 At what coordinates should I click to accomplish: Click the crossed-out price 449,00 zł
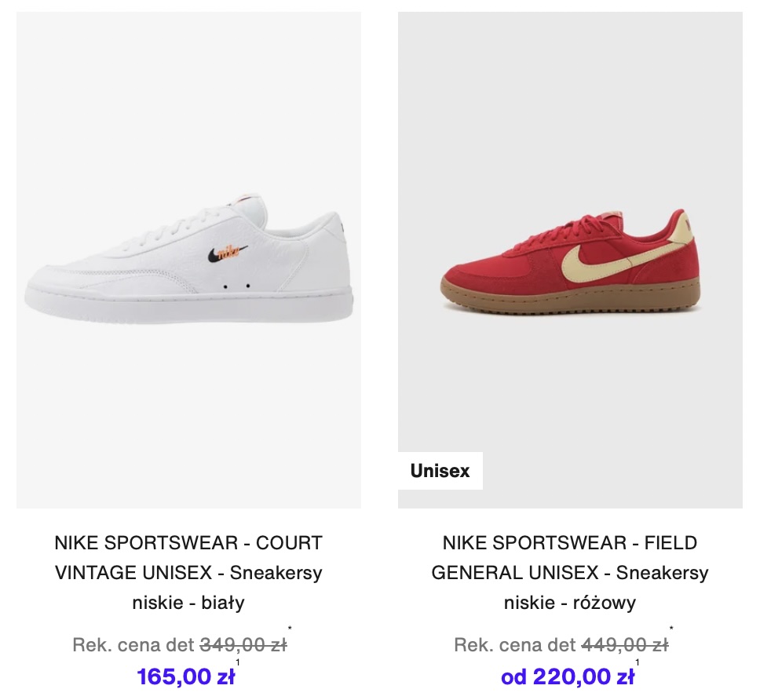click(625, 645)
